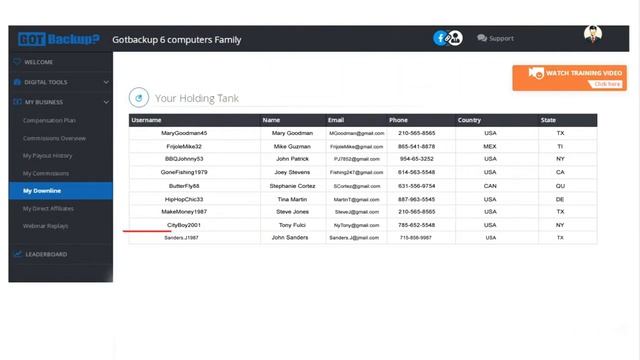The width and height of the screenshot is (640, 360).
Task: Click the name Stephanie Cortez
Action: tap(292, 186)
